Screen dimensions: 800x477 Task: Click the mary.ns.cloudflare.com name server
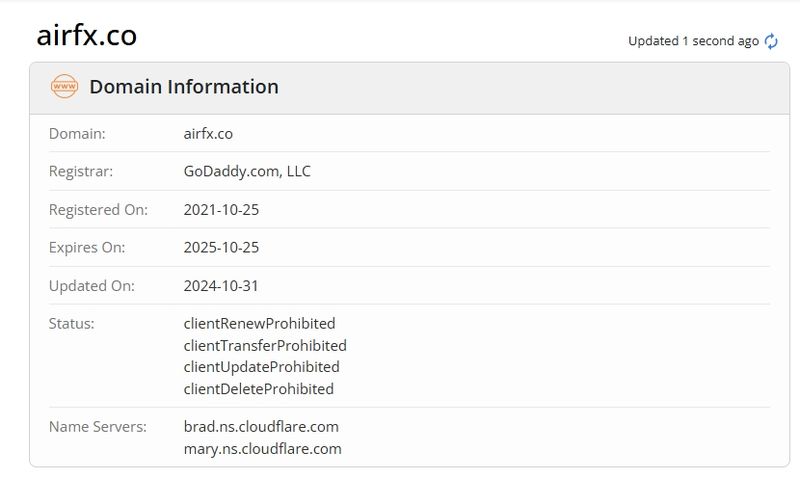pos(263,449)
